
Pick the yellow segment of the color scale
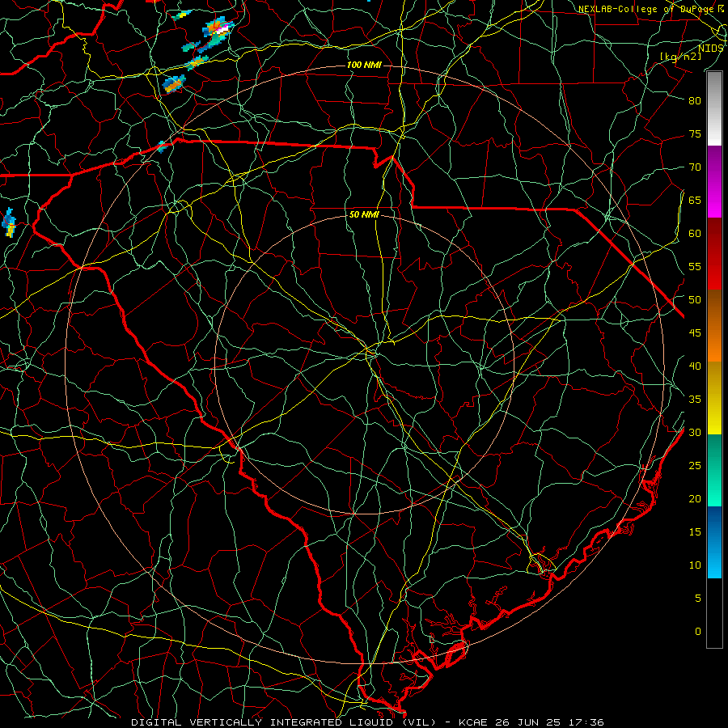714,398
